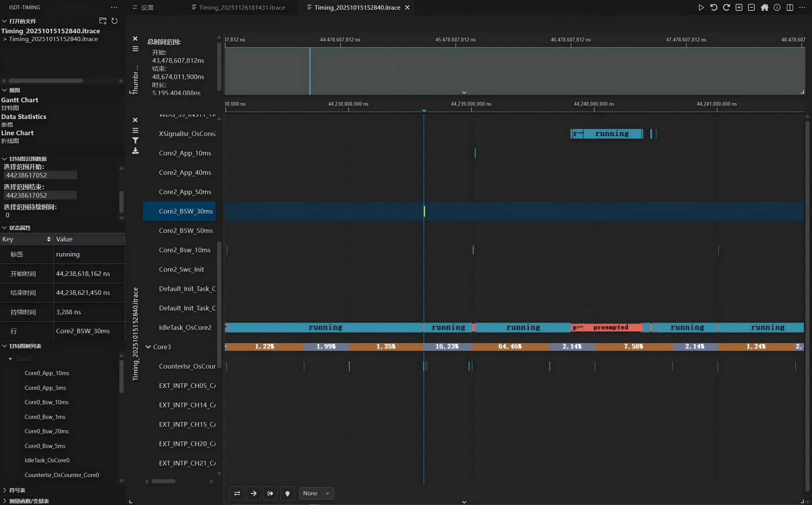Open the 设置 tab
This screenshot has height=505, width=812.
(143, 7)
